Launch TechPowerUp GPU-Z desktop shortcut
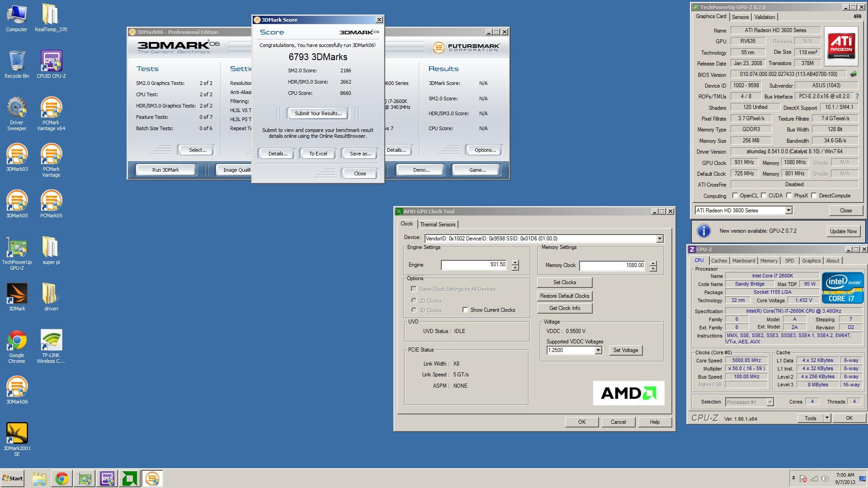This screenshot has height=488, width=868. pyautogui.click(x=17, y=253)
